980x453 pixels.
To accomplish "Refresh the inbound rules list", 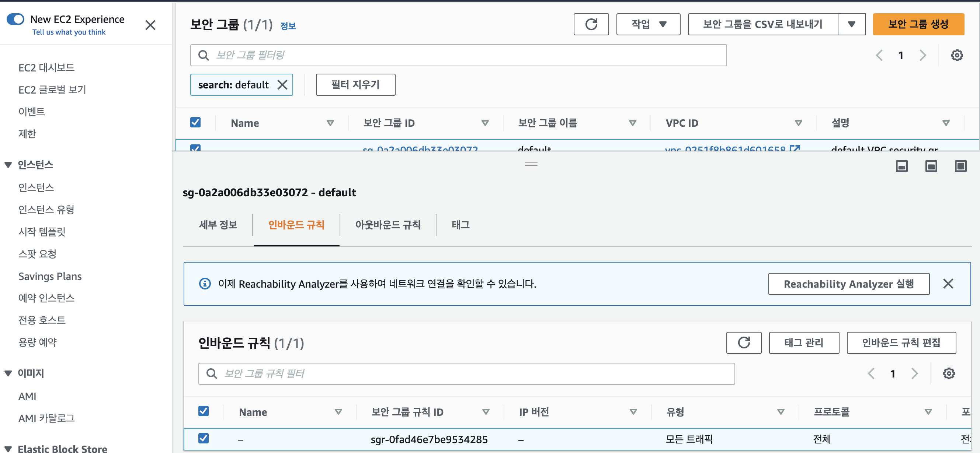I will (743, 343).
